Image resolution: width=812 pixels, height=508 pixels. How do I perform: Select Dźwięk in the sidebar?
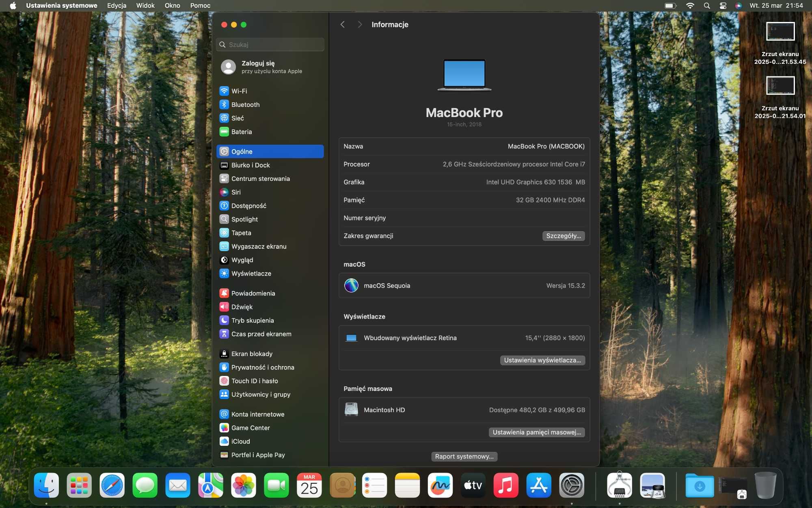pos(270,307)
